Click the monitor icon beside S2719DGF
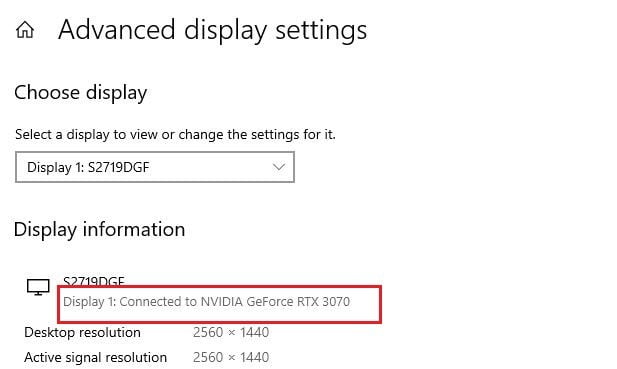The image size is (617, 369). [x=38, y=287]
